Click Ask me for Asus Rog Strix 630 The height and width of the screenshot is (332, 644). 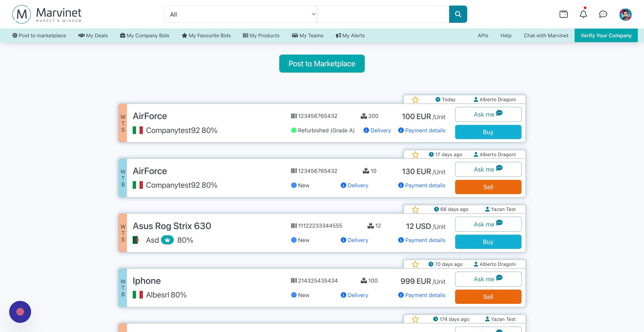click(x=488, y=224)
